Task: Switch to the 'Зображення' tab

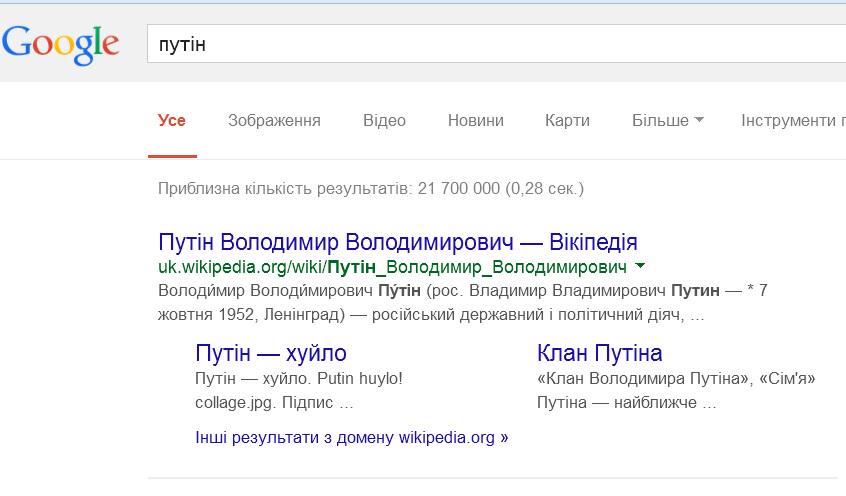Action: [x=274, y=120]
